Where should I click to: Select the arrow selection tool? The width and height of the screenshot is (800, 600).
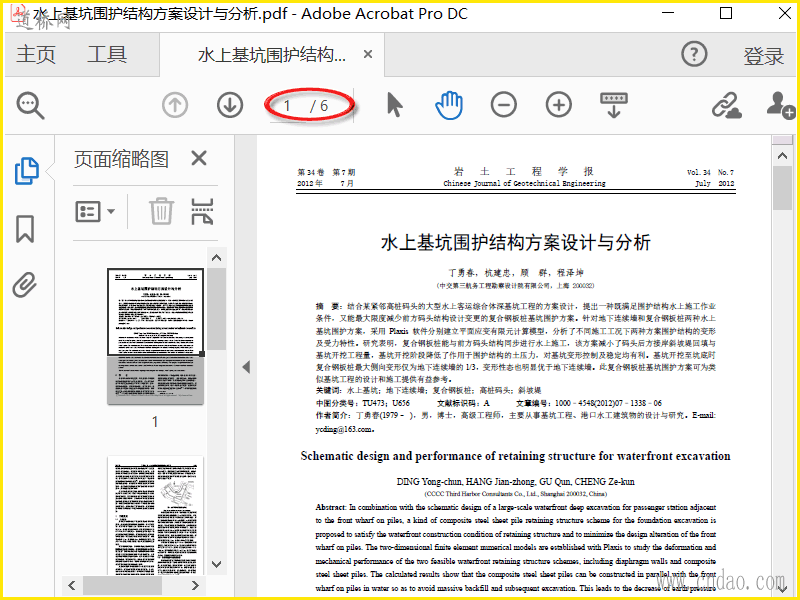coord(394,105)
